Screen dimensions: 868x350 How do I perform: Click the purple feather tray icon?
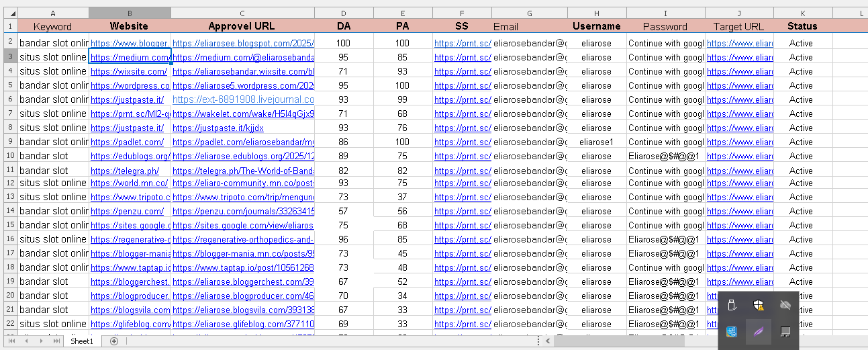click(x=759, y=331)
